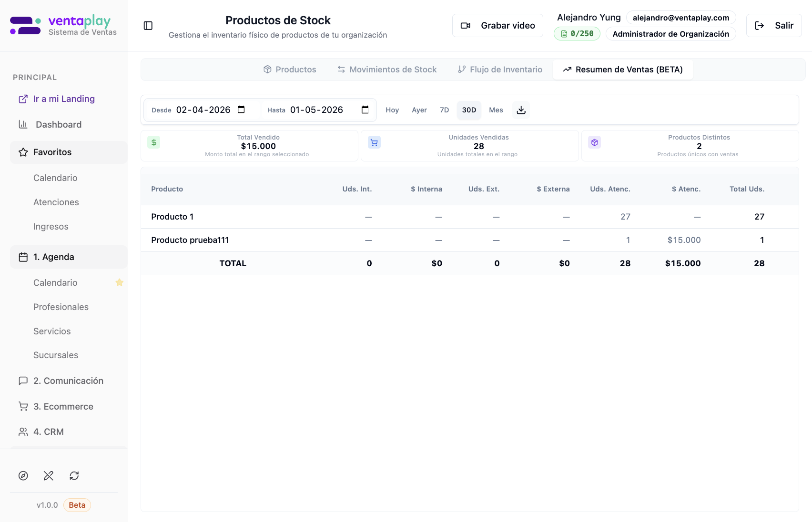Switch to Movimientos de Stock tab
This screenshot has height=522, width=812.
[387, 70]
